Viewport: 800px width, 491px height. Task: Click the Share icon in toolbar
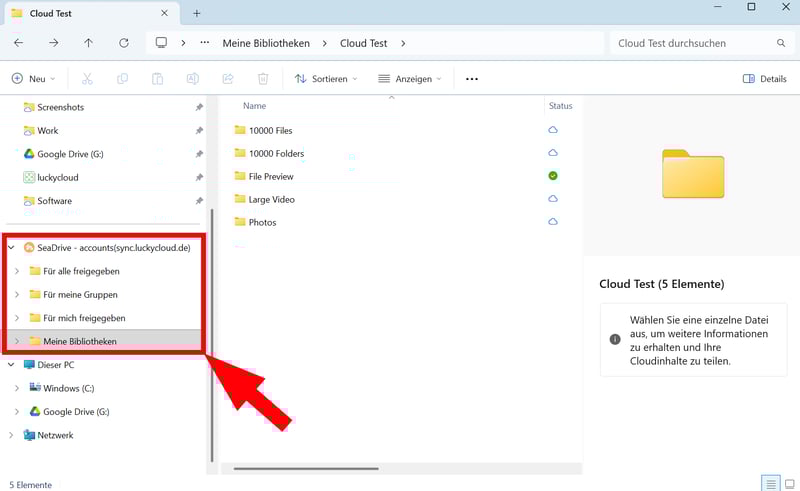tap(228, 79)
